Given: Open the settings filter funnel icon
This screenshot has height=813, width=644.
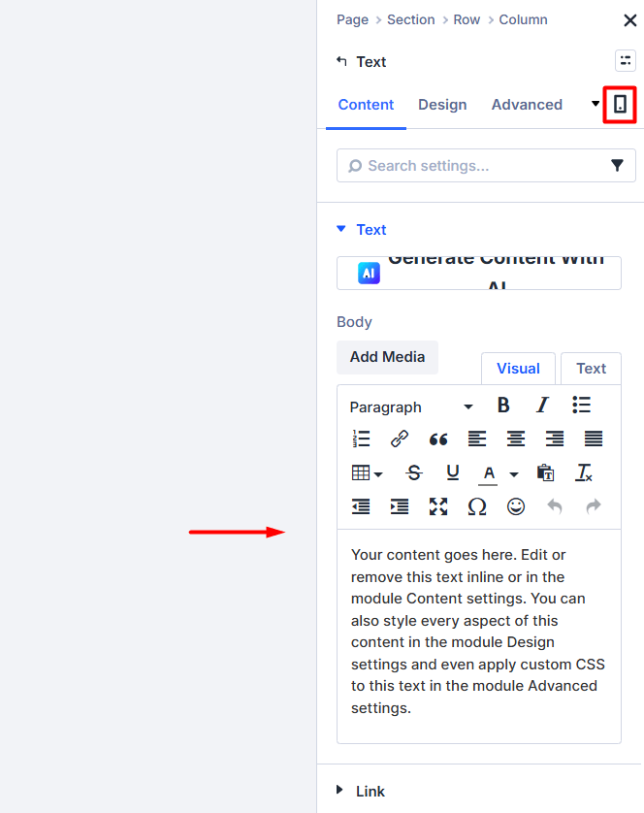Looking at the screenshot, I should point(617,165).
